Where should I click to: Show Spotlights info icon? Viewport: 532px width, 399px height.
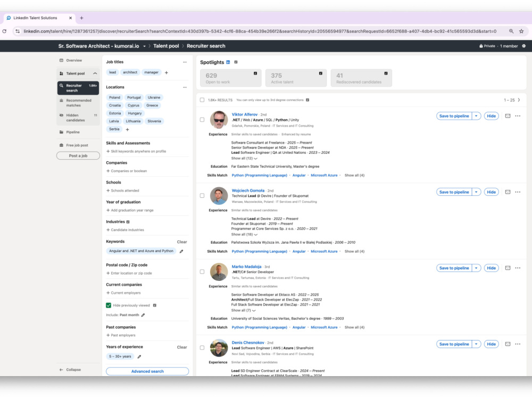coord(236,62)
